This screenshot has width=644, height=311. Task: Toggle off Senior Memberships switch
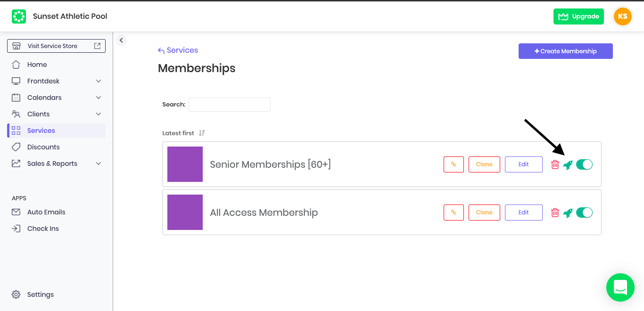tap(584, 164)
